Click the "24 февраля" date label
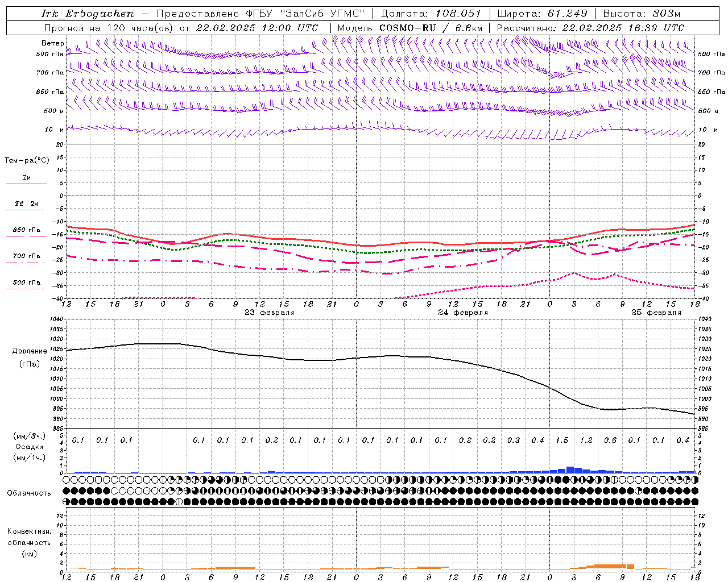 [x=462, y=313]
